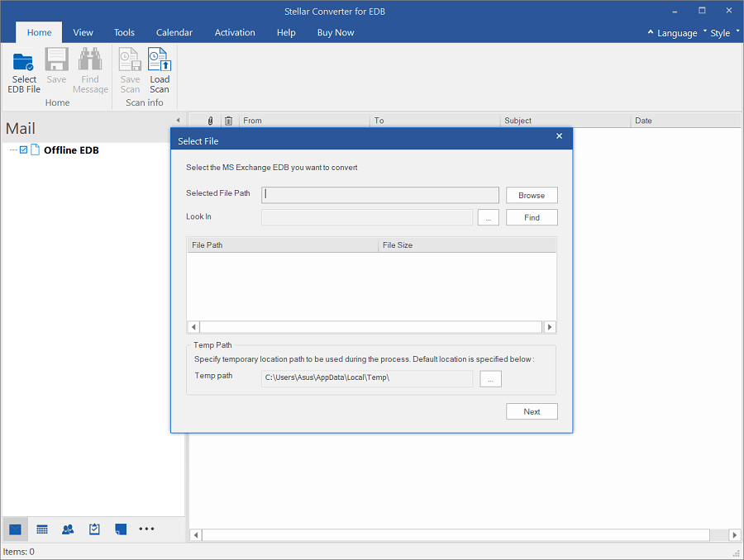
Task: Focus the Selected File Path field
Action: click(x=380, y=194)
